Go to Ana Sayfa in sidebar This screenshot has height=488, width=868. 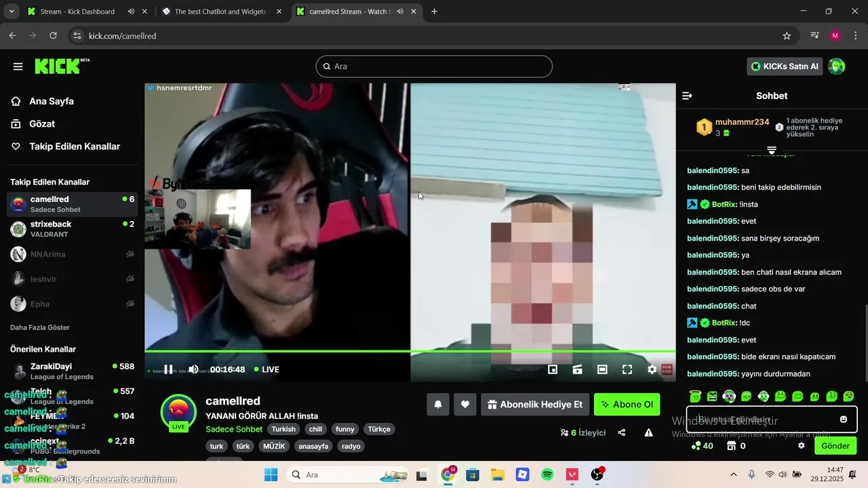(43, 101)
